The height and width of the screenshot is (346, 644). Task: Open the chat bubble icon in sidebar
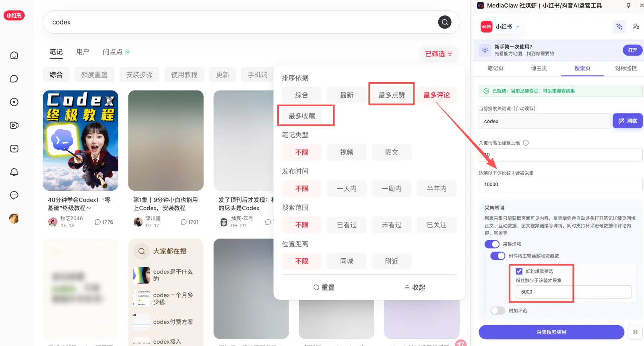tap(14, 79)
